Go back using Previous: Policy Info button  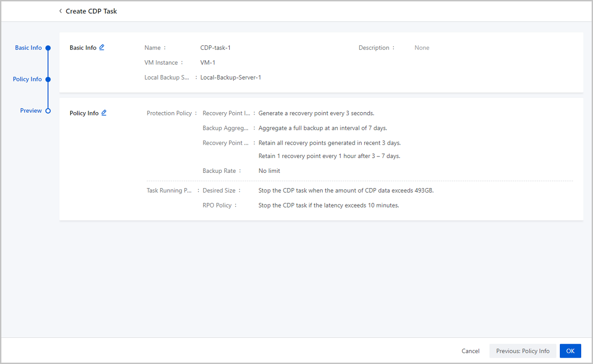click(522, 351)
